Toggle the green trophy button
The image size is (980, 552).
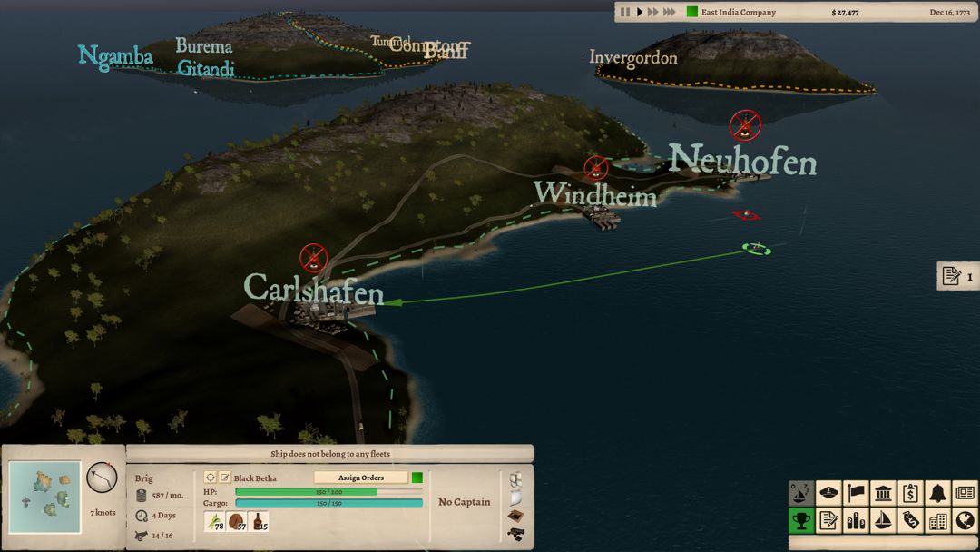[x=801, y=521]
